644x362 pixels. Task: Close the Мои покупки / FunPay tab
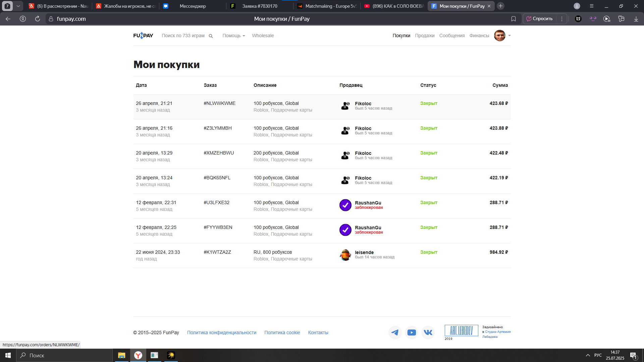pos(489,6)
